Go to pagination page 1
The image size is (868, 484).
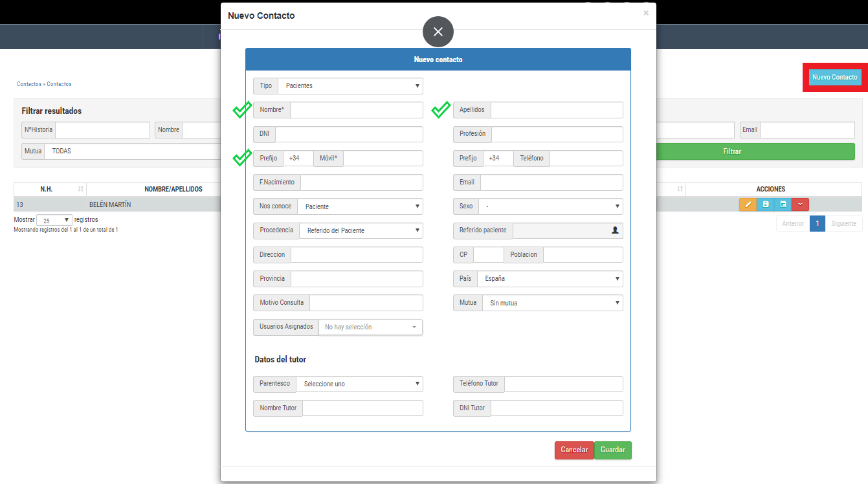817,224
